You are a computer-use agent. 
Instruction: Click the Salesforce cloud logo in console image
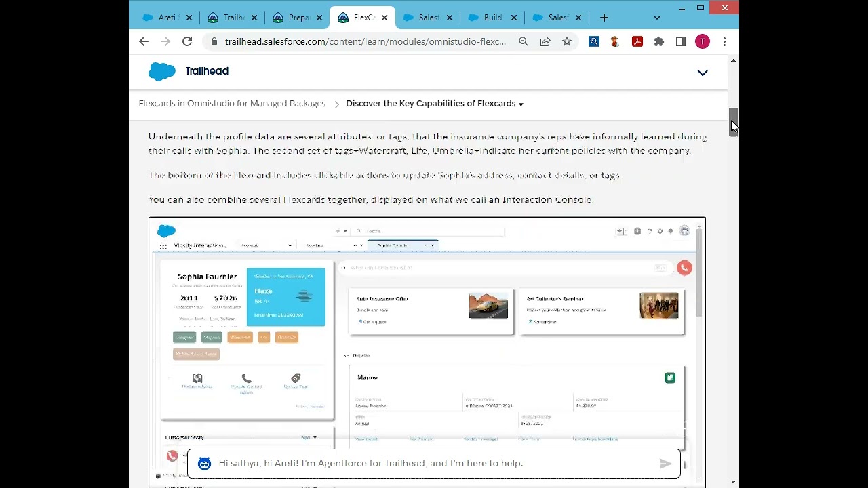(x=166, y=231)
